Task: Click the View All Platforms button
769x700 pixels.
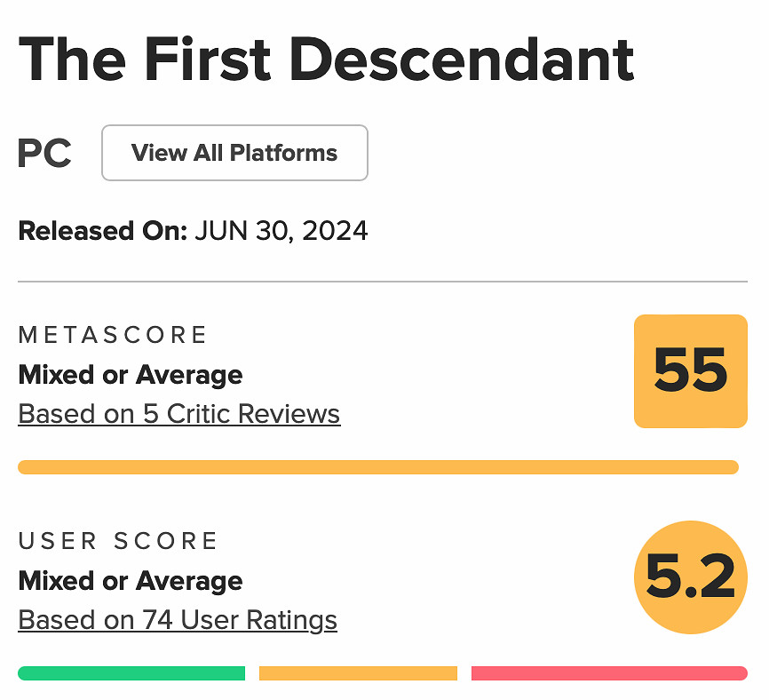Action: 234,153
